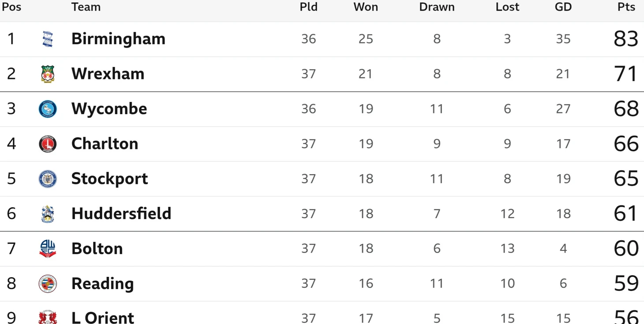Click the L Orient club crest icon
Screen dimensions: 644x324
[48, 317]
